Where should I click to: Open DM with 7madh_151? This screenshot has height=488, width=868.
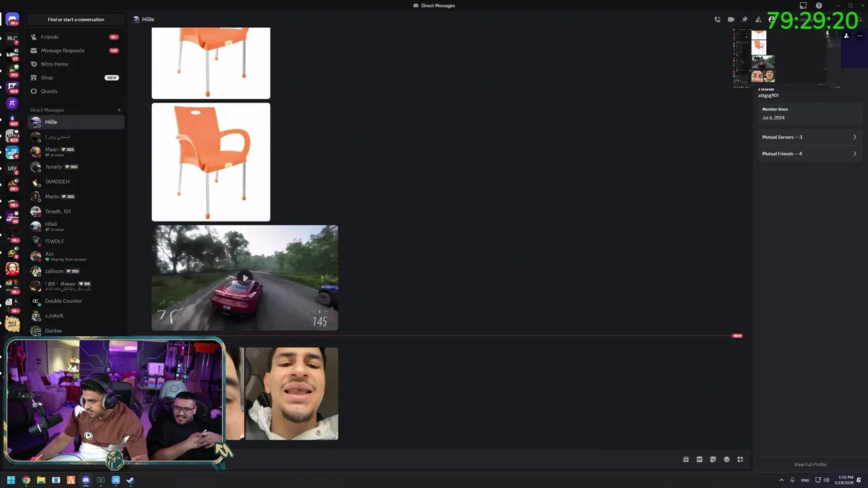[76, 211]
